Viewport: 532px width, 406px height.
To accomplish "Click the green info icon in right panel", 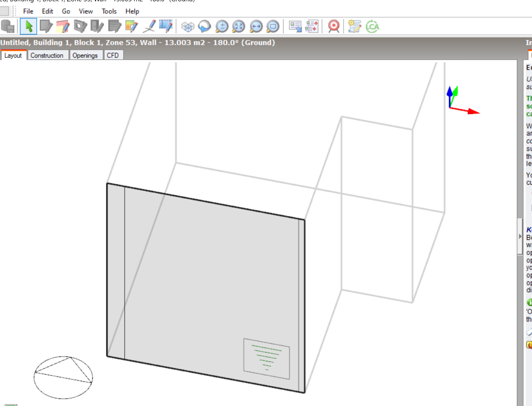I will pos(529,303).
